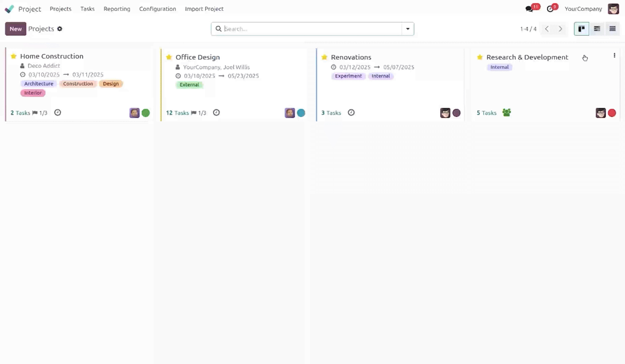
Task: Open Research & Development three-dot menu
Action: 614,56
